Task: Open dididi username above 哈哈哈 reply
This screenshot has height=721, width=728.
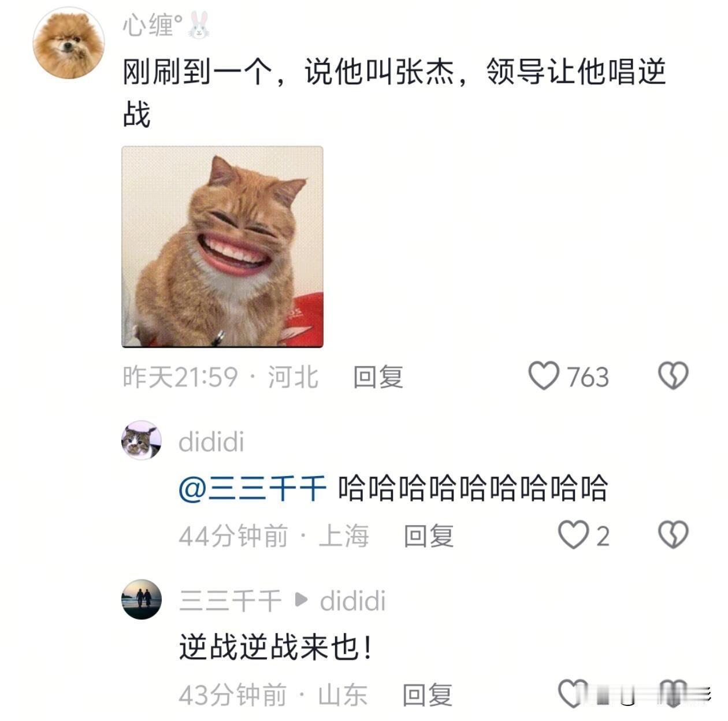Action: pyautogui.click(x=211, y=442)
